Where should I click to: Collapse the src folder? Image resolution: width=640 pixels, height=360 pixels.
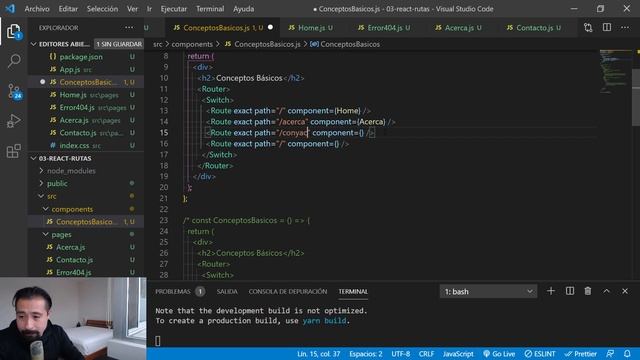51,196
